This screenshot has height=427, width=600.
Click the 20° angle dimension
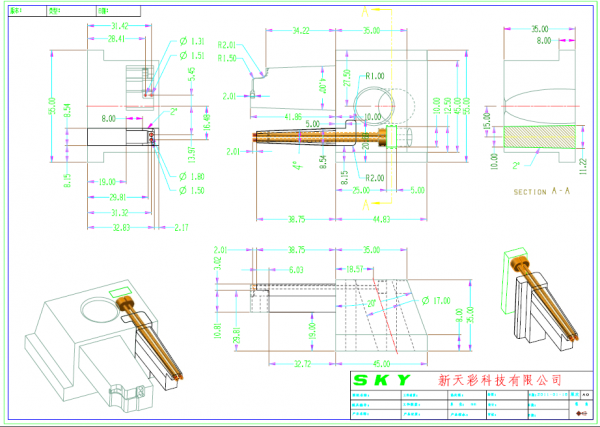372,302
